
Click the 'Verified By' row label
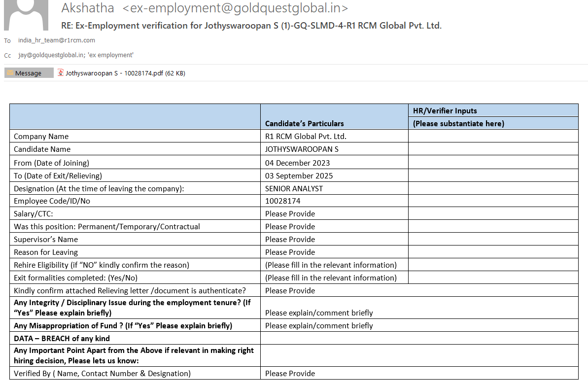(102, 373)
